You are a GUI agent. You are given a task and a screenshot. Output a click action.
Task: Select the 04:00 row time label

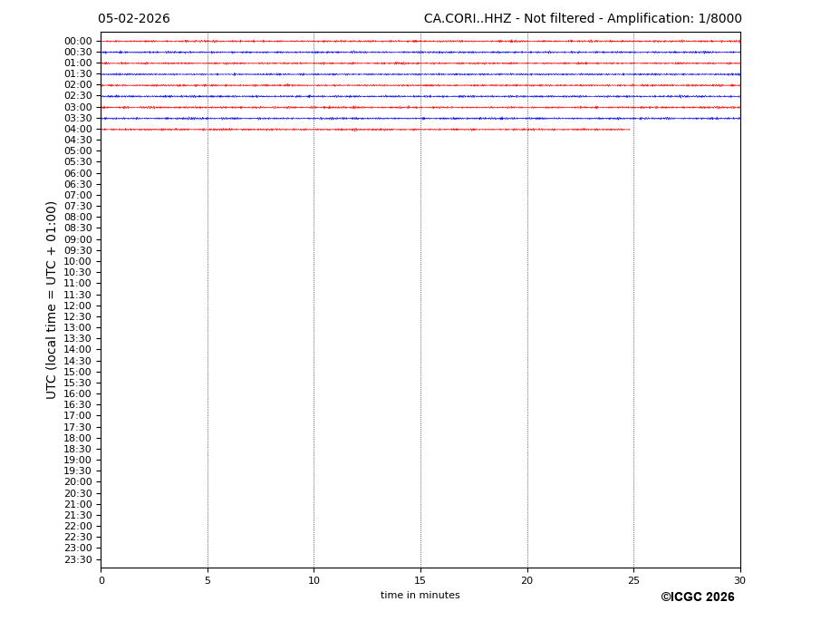point(78,129)
